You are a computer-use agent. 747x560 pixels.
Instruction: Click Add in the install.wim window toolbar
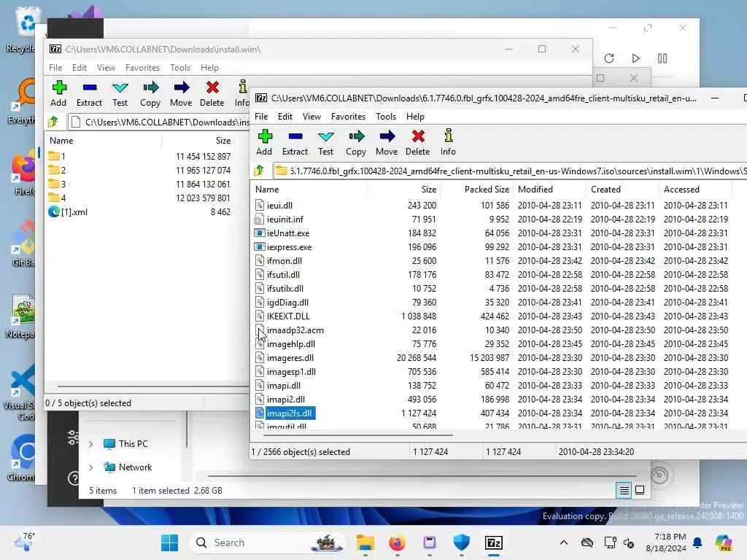pyautogui.click(x=58, y=93)
